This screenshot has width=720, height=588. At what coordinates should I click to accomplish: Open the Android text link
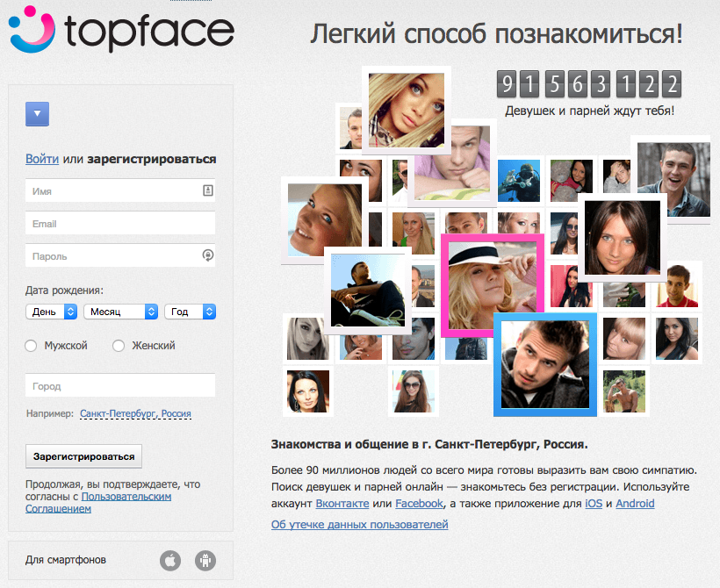click(x=635, y=504)
